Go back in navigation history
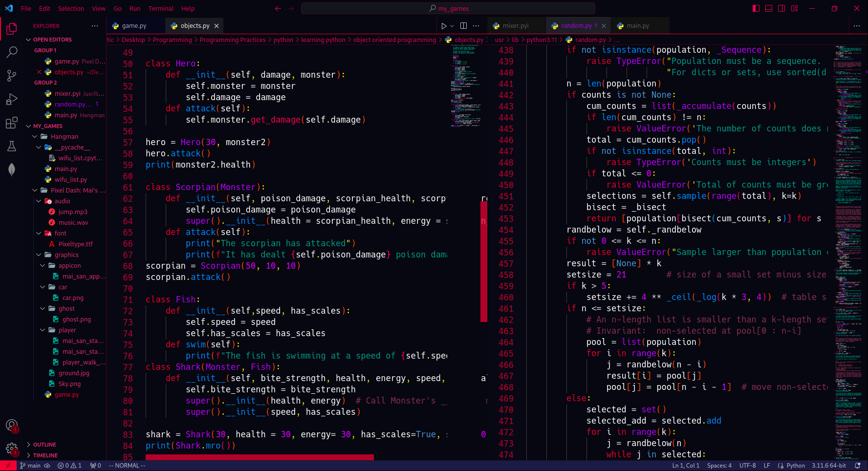 point(278,8)
